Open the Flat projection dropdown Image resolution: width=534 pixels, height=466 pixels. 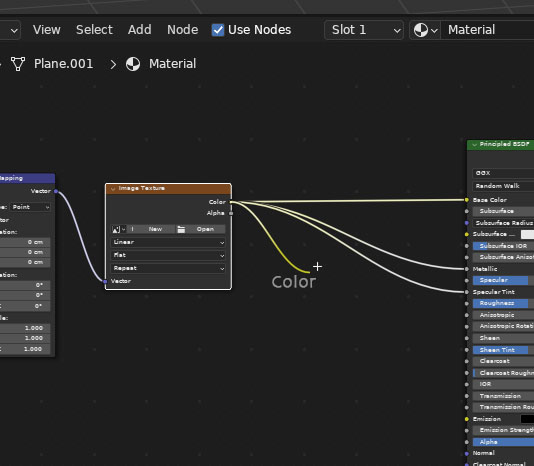click(168, 255)
